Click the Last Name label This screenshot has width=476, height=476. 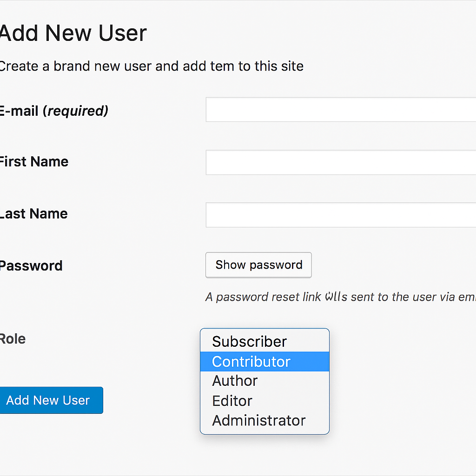click(33, 214)
